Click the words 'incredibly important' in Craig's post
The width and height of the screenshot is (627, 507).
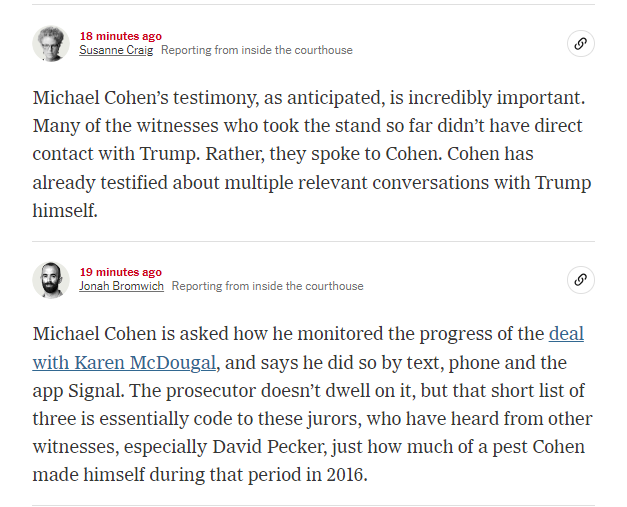[496, 98]
